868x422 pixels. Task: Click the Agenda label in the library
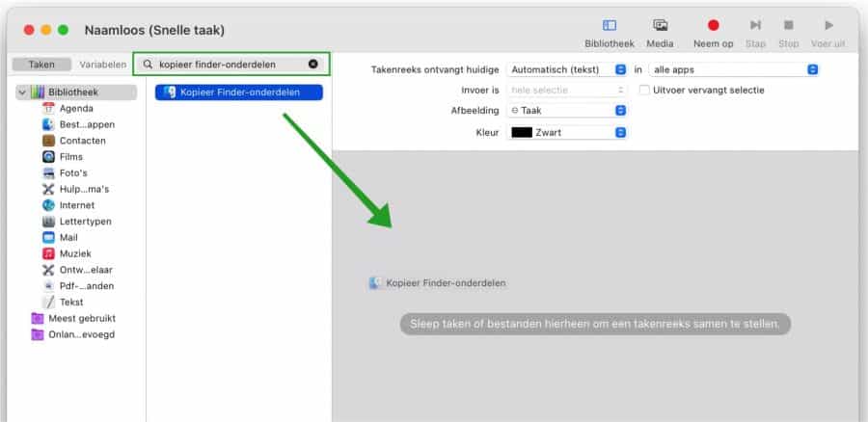(76, 109)
